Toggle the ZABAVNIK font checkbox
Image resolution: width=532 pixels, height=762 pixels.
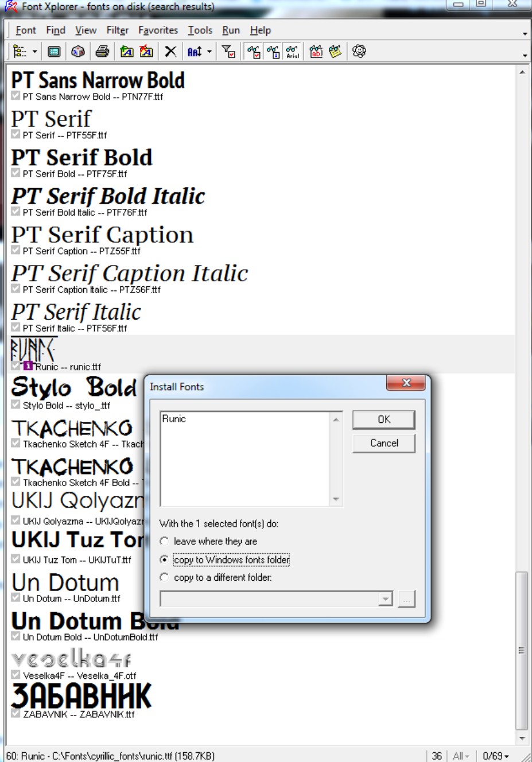pyautogui.click(x=15, y=713)
